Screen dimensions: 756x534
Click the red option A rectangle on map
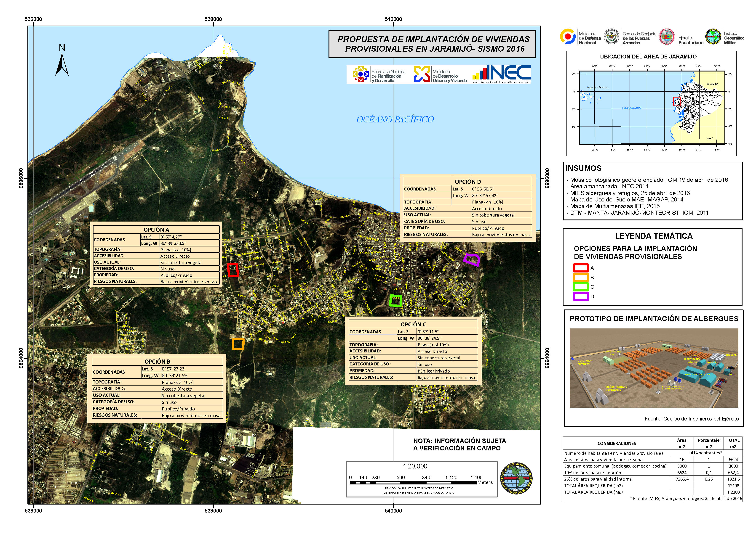[233, 270]
